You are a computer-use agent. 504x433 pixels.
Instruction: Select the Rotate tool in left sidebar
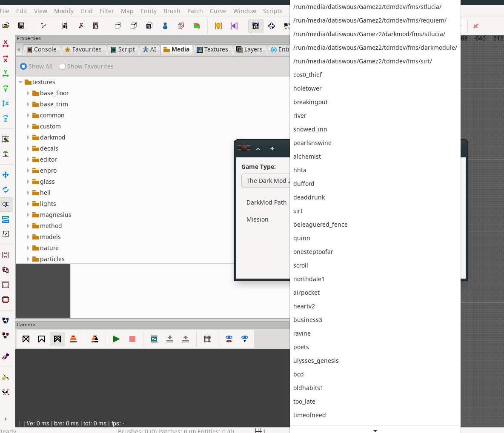[6, 190]
